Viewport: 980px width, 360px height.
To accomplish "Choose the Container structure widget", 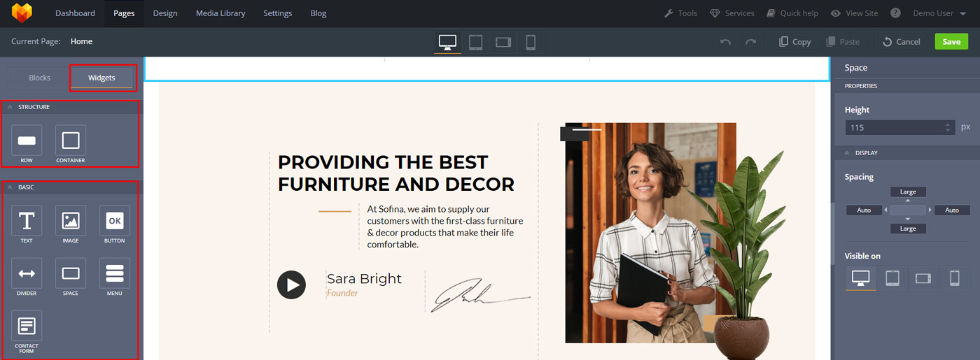I will 71,141.
